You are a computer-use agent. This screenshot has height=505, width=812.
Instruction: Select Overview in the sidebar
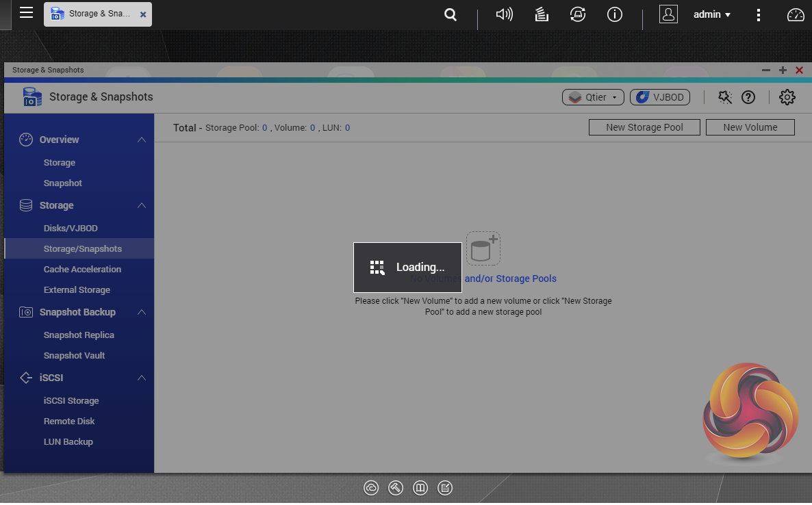[x=59, y=140]
